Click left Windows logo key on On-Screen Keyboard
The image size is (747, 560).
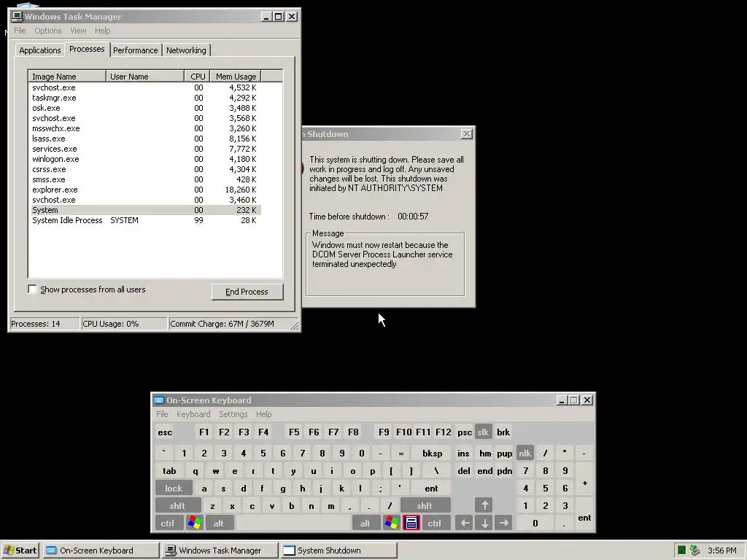click(194, 523)
